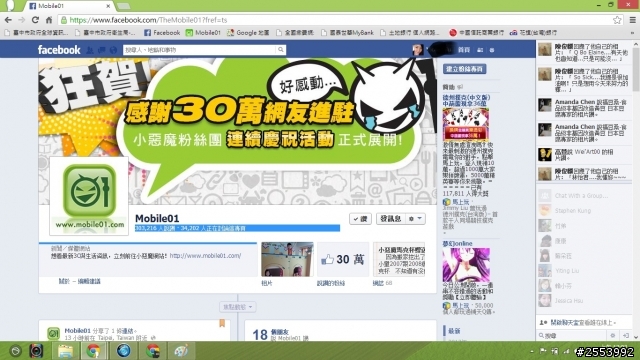Open the 中國信託商業銀行 bookmark

(x=476, y=33)
